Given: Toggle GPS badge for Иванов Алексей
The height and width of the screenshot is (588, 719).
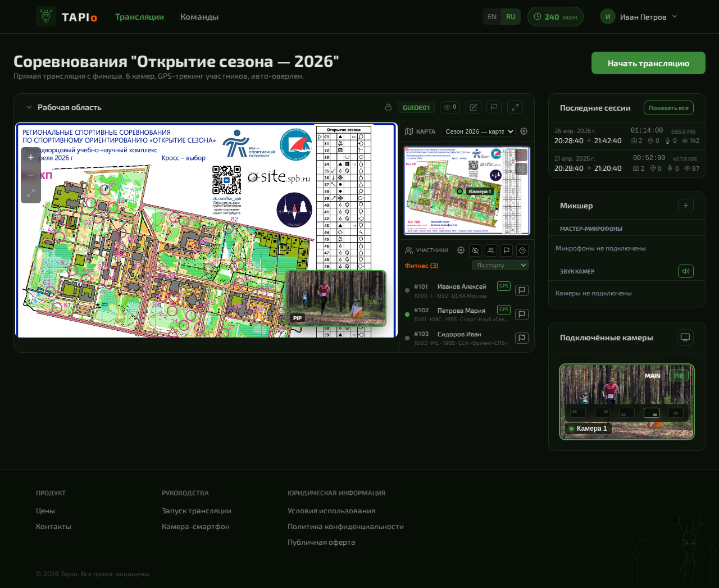Looking at the screenshot, I should [x=504, y=286].
